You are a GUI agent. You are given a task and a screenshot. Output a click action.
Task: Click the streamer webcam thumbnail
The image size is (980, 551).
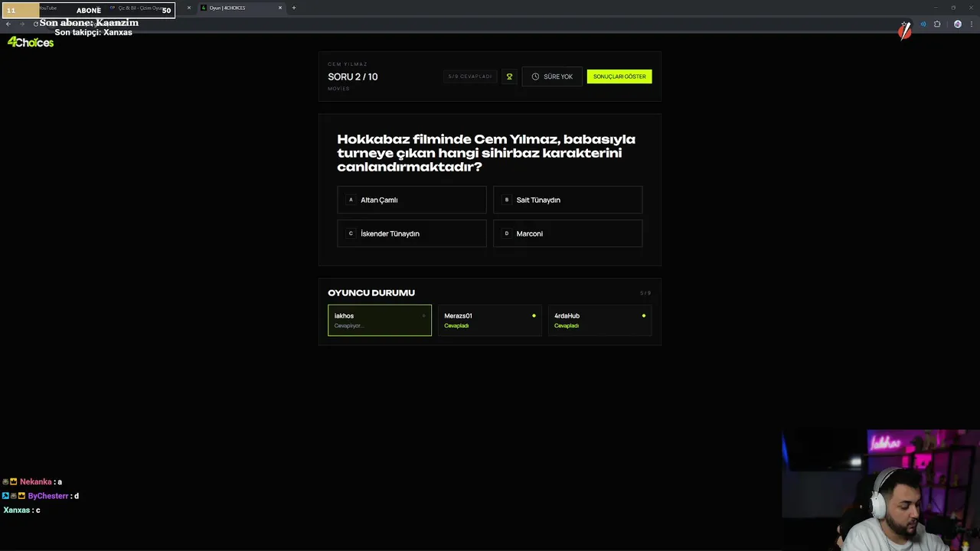click(880, 490)
